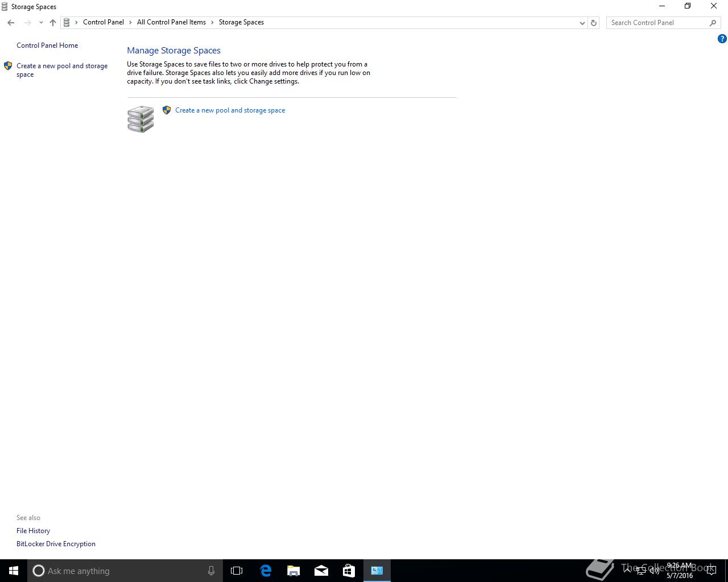This screenshot has width=728, height=582.
Task: Select the Storage Spaces breadcrumb
Action: (241, 22)
